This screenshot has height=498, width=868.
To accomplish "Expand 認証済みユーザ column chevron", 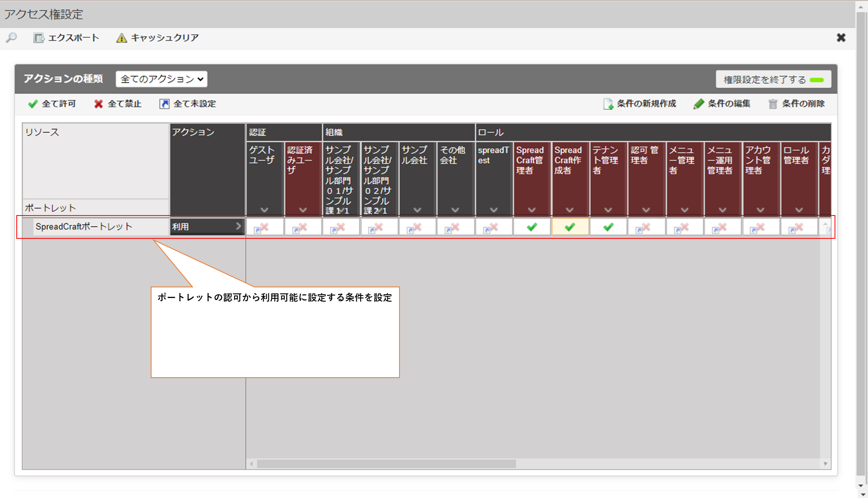I will click(x=303, y=210).
